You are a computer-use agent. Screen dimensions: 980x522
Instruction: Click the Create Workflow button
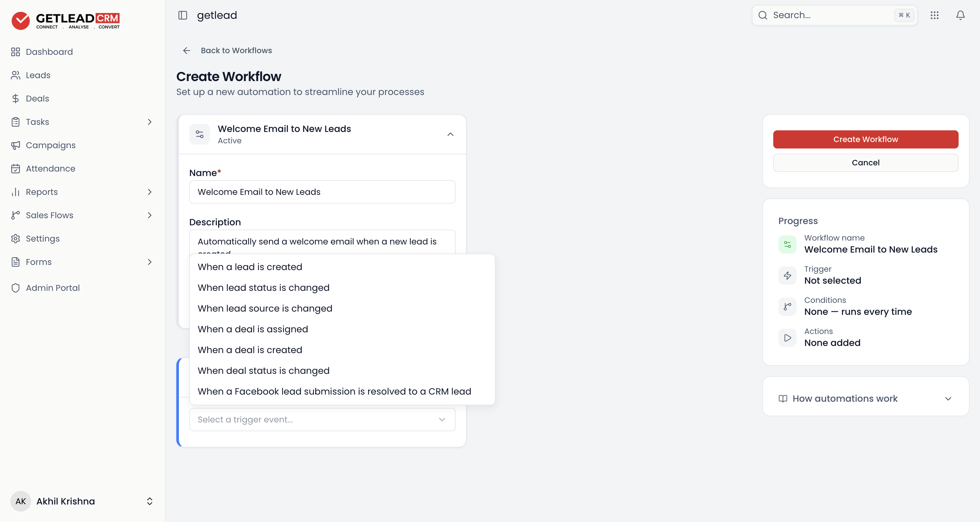point(866,139)
